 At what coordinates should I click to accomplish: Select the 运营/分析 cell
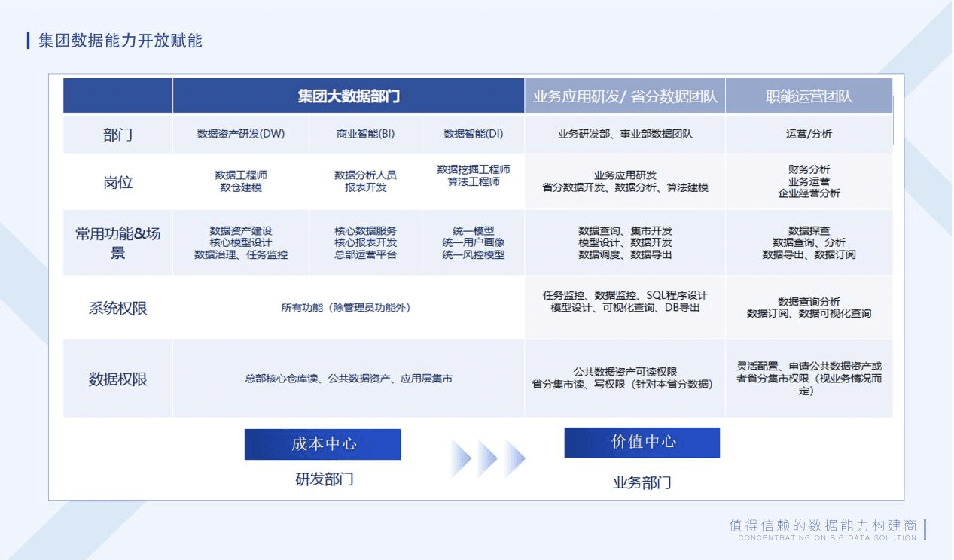(x=809, y=134)
